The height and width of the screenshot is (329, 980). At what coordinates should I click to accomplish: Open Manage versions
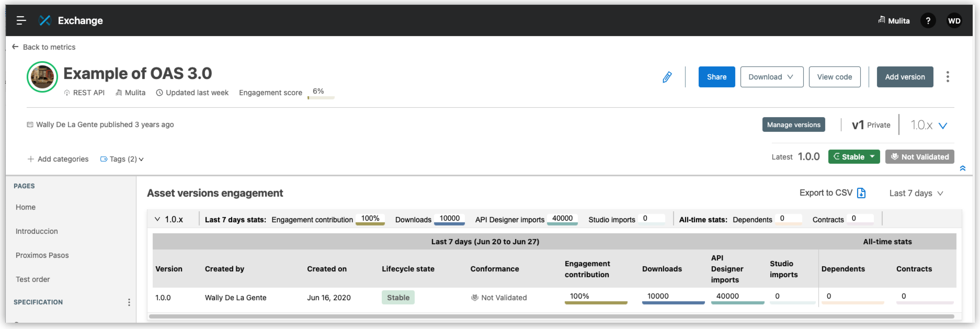tap(794, 124)
